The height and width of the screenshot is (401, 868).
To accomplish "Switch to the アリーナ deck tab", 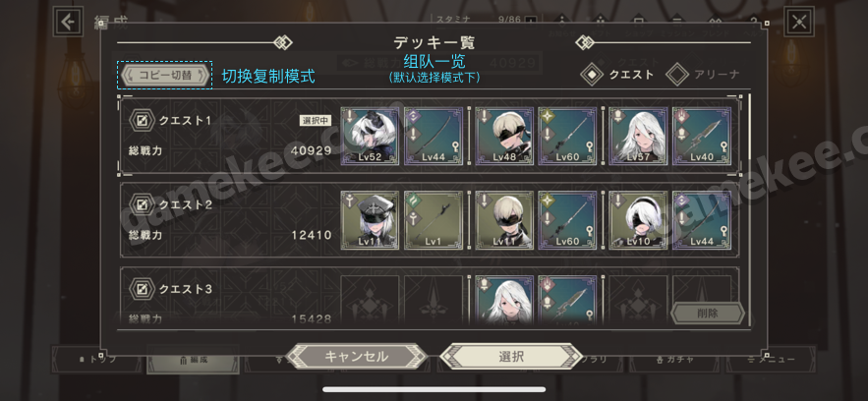I will pyautogui.click(x=703, y=74).
